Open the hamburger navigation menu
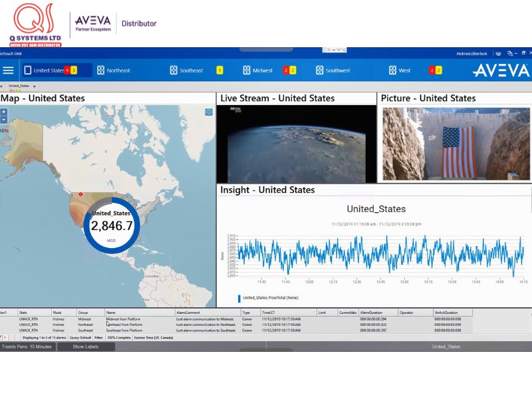Image resolution: width=532 pixels, height=399 pixels. pyautogui.click(x=8, y=70)
